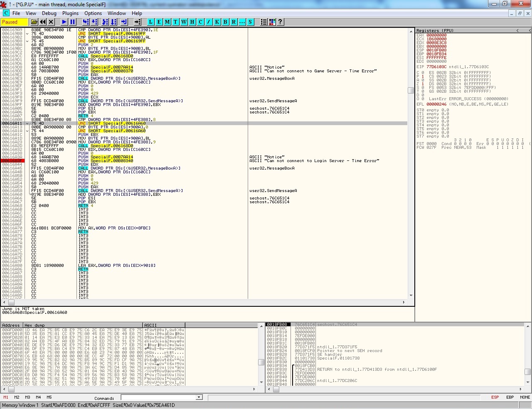The image size is (532, 409).
Task: Click the Hex dump column header
Action: point(83,325)
